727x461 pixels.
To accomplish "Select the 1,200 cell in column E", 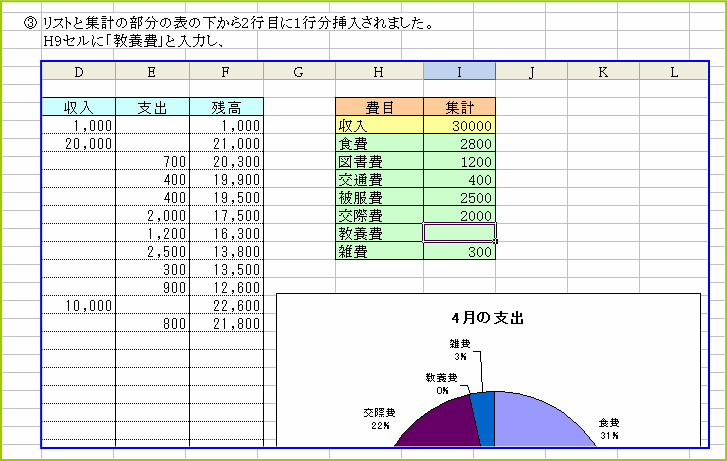I will point(152,233).
